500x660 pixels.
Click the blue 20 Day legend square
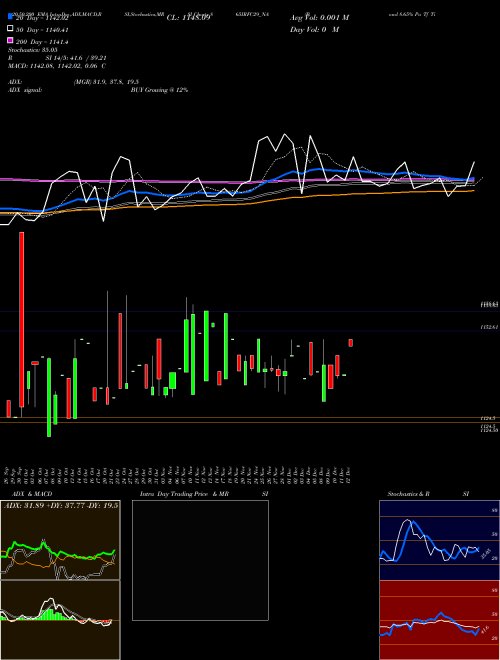pos(10,17)
